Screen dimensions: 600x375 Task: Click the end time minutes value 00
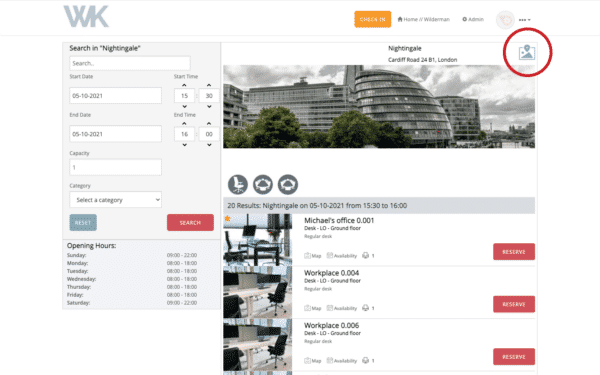(x=209, y=134)
